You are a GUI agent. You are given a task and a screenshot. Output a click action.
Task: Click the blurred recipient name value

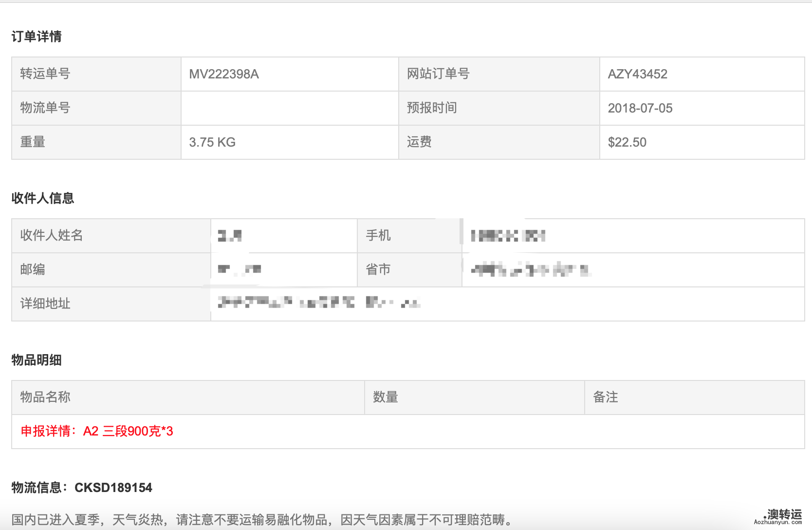click(229, 236)
